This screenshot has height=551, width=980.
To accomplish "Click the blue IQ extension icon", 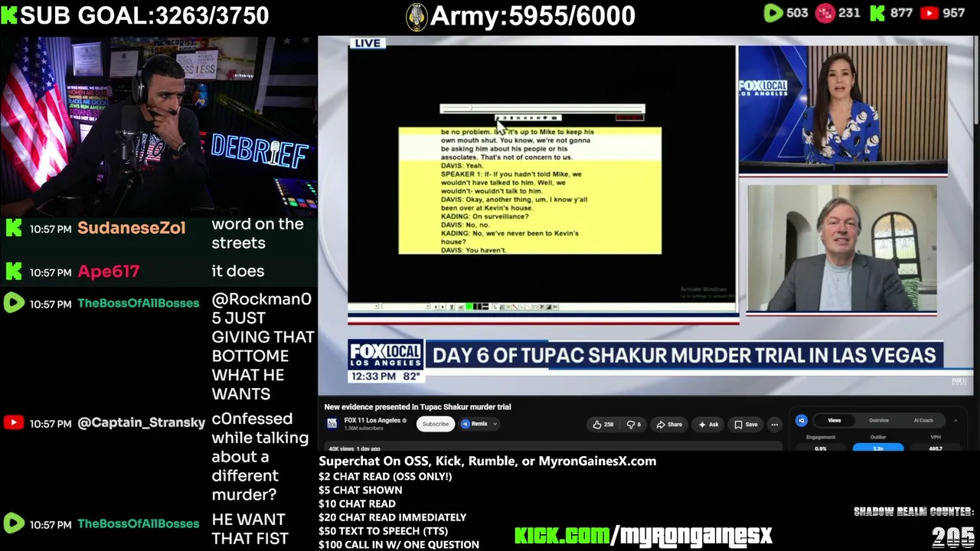I will coord(802,420).
